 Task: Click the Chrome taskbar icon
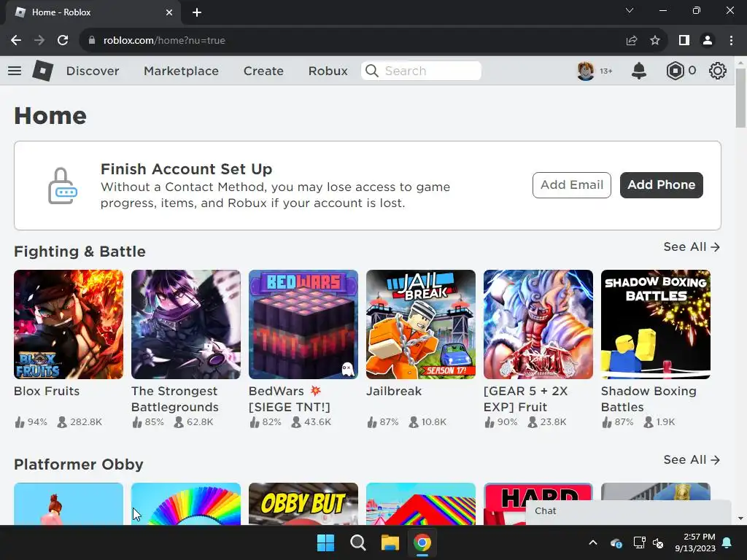[422, 542]
